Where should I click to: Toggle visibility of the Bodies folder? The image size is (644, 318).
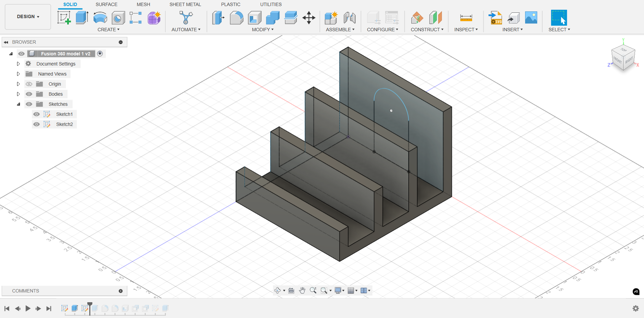pos(29,94)
